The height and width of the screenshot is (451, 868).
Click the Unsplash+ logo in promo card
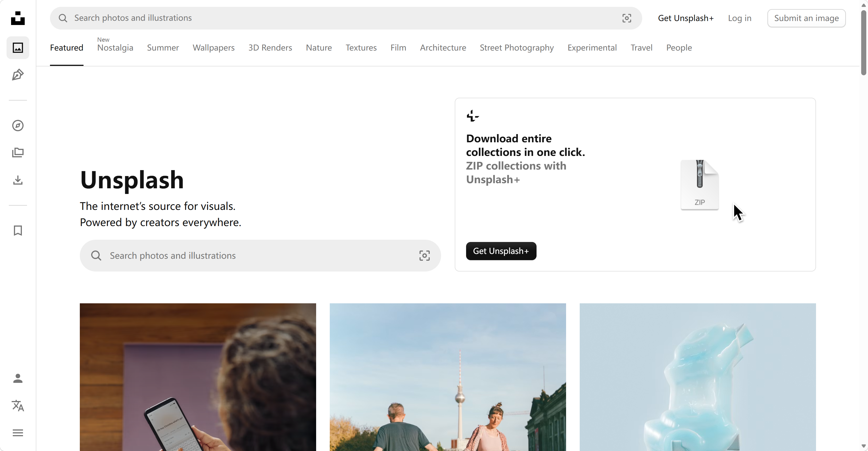pyautogui.click(x=473, y=116)
